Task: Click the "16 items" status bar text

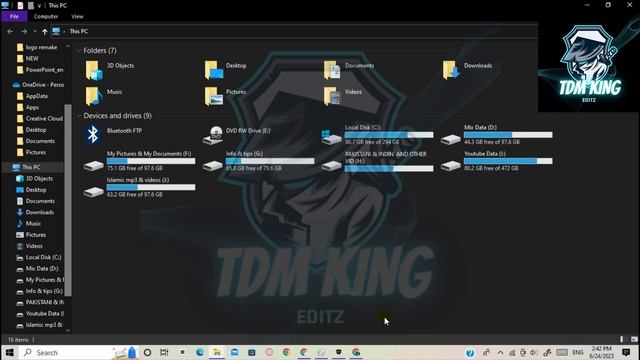Action: 18,340
